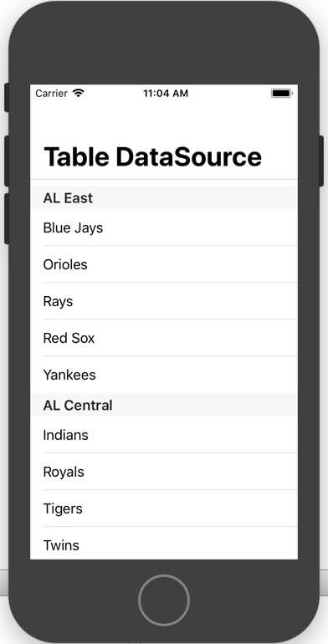Choose the Tigers row
The image size is (328, 644).
click(164, 509)
